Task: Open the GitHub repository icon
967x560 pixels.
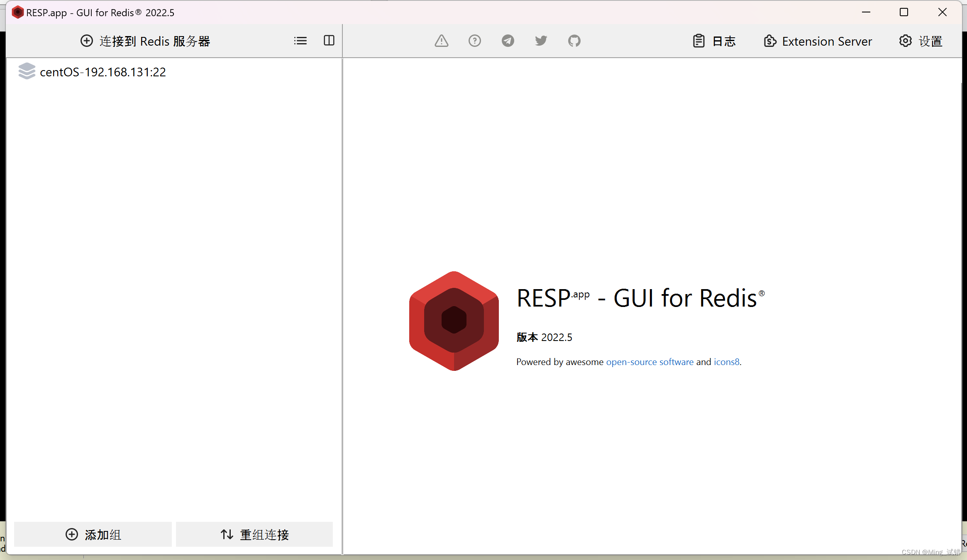Action: [x=574, y=41]
